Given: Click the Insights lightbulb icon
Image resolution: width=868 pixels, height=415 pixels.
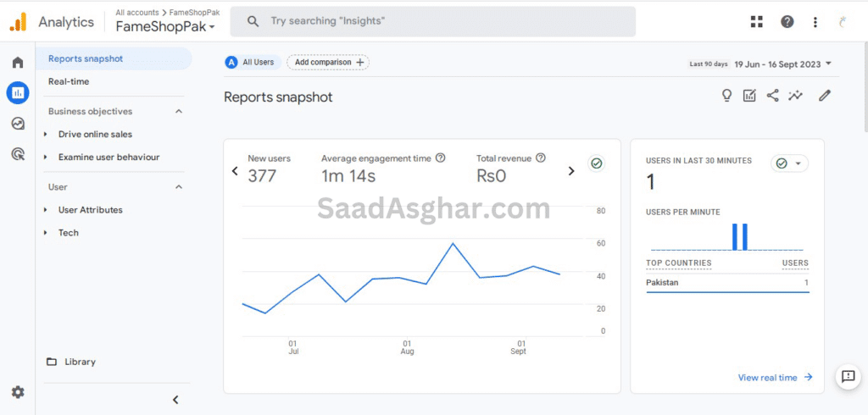Looking at the screenshot, I should 726,95.
